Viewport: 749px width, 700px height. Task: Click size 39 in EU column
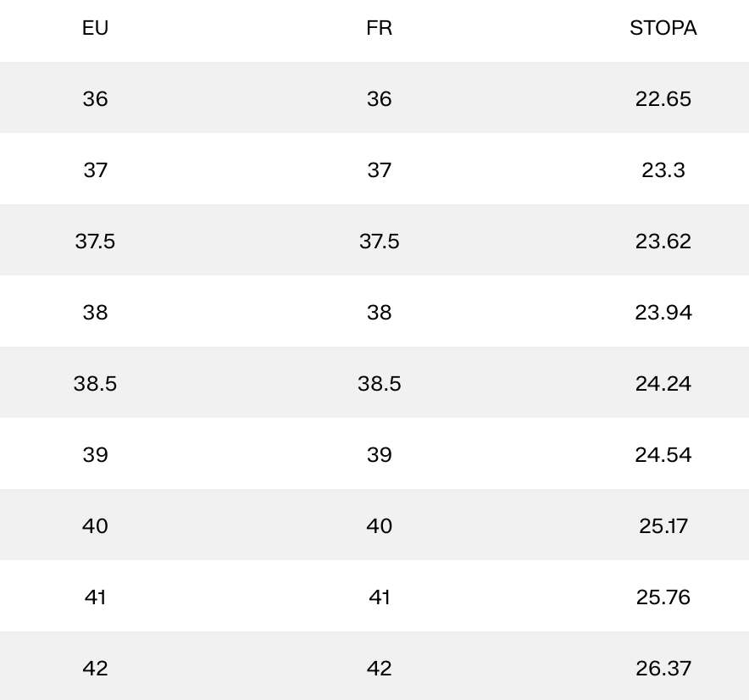coord(95,455)
